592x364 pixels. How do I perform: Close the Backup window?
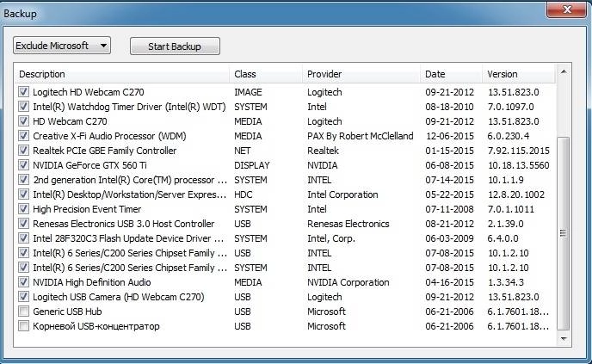pyautogui.click(x=566, y=9)
